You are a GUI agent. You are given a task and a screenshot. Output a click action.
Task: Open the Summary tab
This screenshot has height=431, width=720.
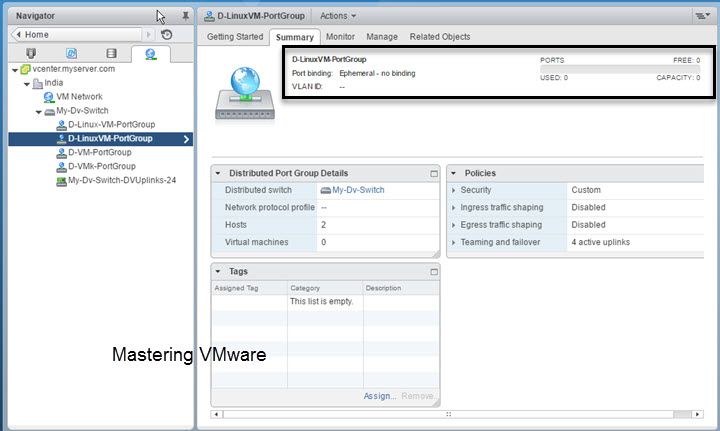(x=295, y=37)
